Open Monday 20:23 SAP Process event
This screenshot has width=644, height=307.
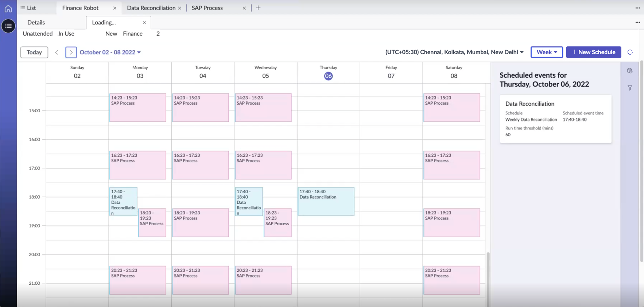(x=138, y=280)
